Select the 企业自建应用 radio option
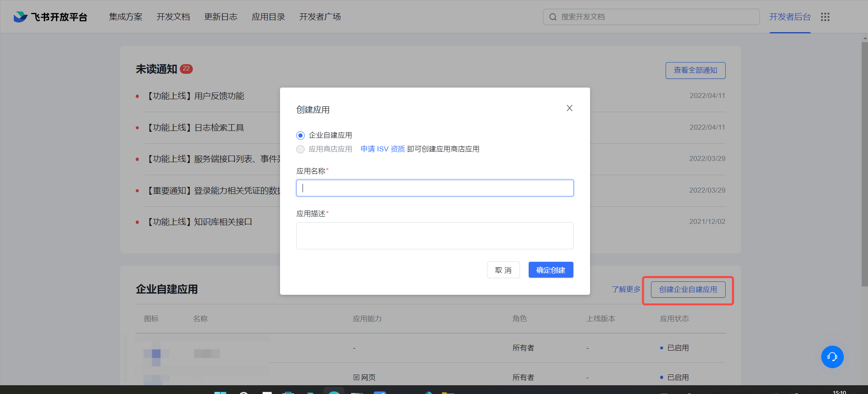 coord(300,136)
